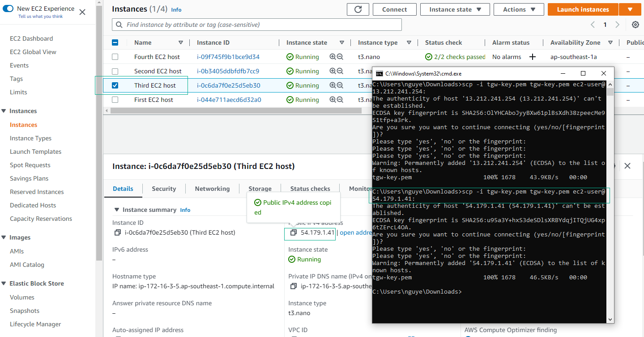
Task: Open Actions dropdown menu
Action: [x=519, y=9]
